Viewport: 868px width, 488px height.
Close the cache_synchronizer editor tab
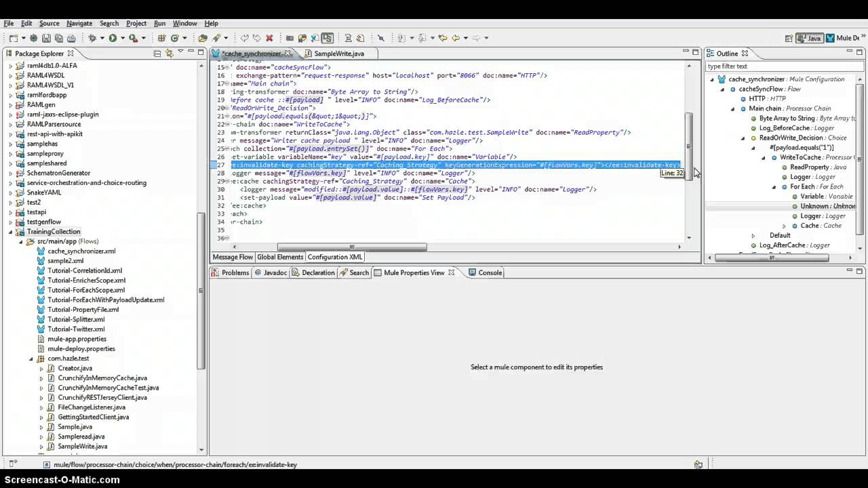pos(288,53)
